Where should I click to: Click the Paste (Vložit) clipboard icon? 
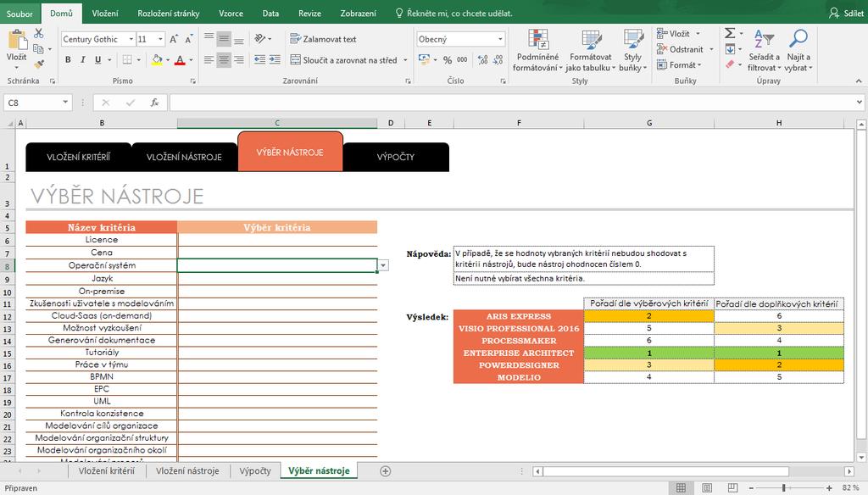click(17, 40)
